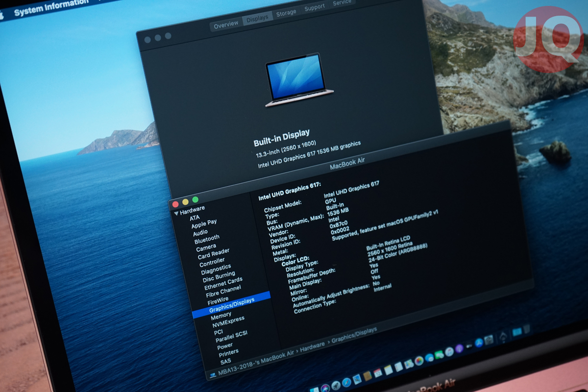Click Hardware in the path bar
The height and width of the screenshot is (392, 588).
point(313,346)
